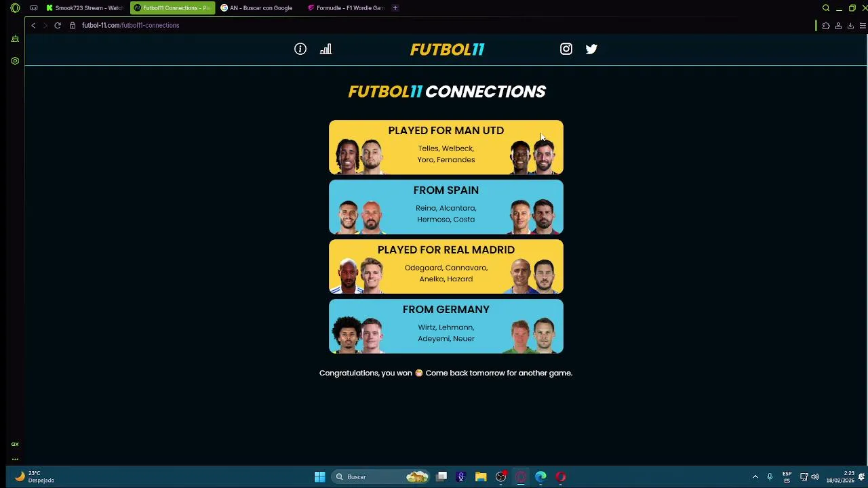Click the Futbol11 Connections page title
Image resolution: width=868 pixels, height=488 pixels.
click(x=447, y=91)
